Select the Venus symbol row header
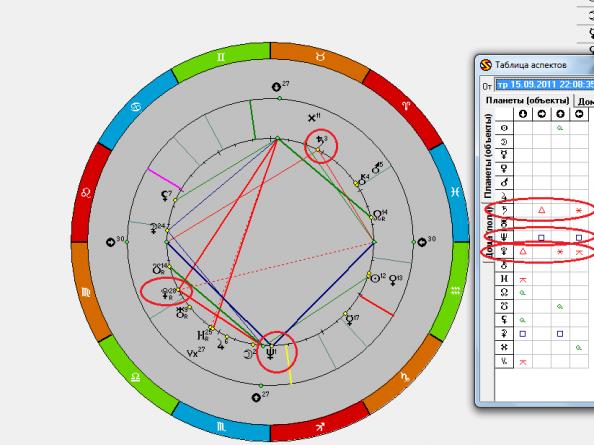The height and width of the screenshot is (445, 594). tap(504, 169)
